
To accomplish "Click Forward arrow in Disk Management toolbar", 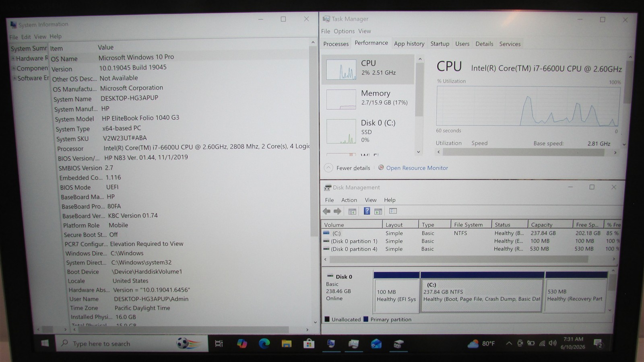I will tap(337, 211).
